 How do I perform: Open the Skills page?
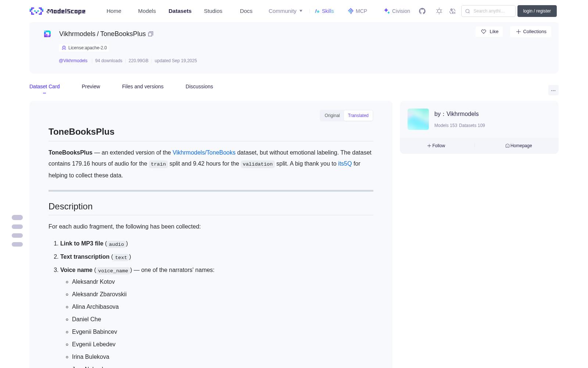(324, 11)
